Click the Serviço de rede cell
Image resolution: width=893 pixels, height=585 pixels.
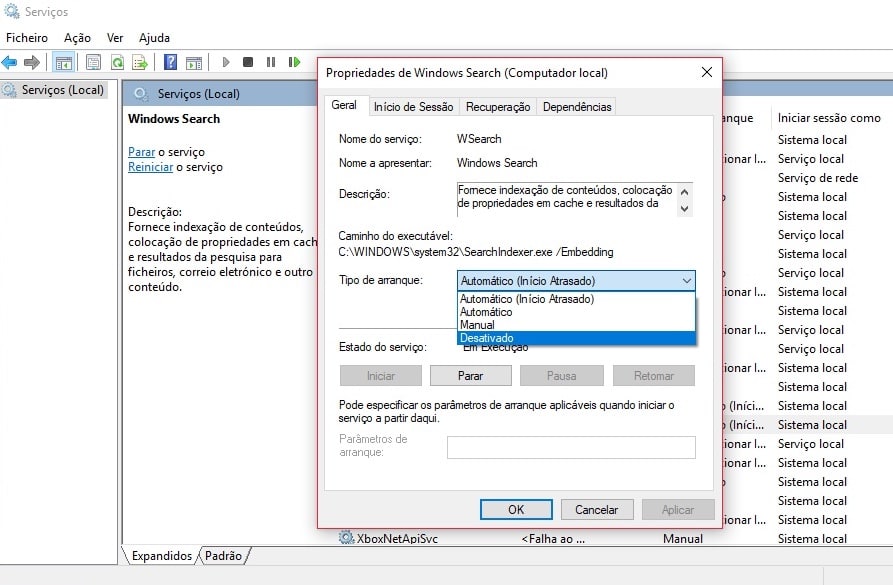(x=818, y=178)
